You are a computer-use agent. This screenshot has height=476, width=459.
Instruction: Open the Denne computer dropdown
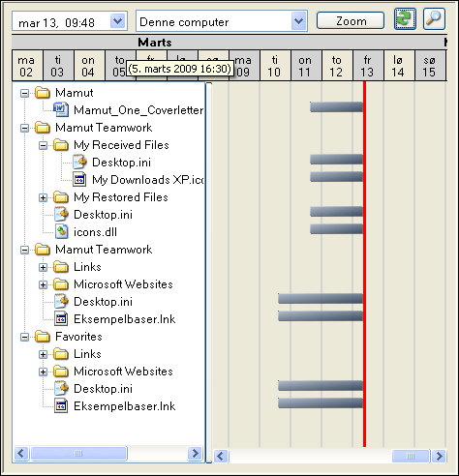(298, 21)
